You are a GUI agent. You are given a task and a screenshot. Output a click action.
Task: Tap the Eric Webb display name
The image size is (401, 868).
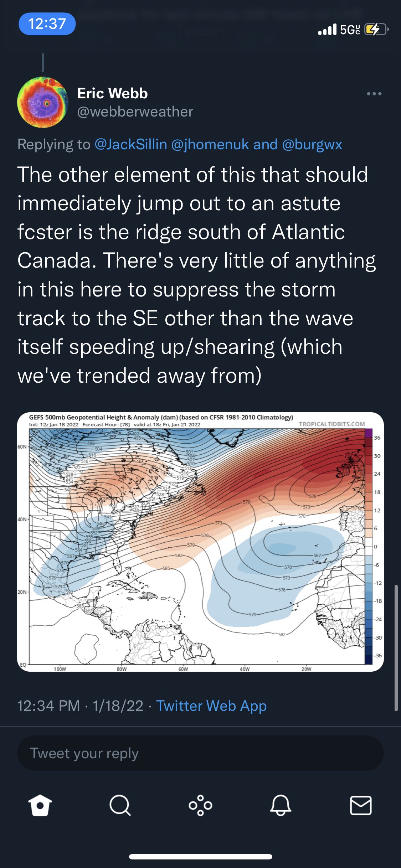[x=112, y=93]
